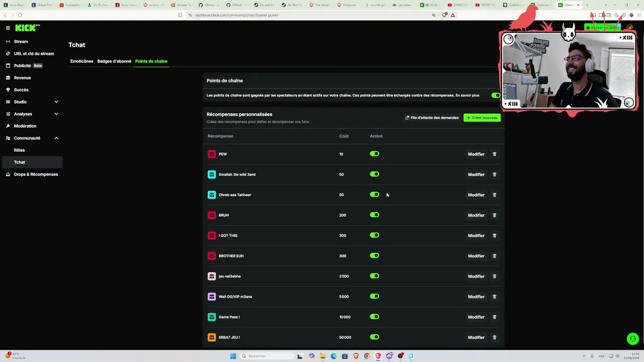
Task: Click the orange ERBA7 JEU ! reward icon
Action: [212, 337]
